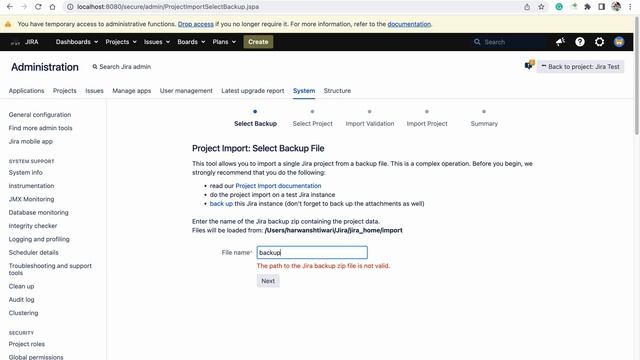This screenshot has width=640, height=360.
Task: Go back with browser back arrow
Action: tap(10, 7)
